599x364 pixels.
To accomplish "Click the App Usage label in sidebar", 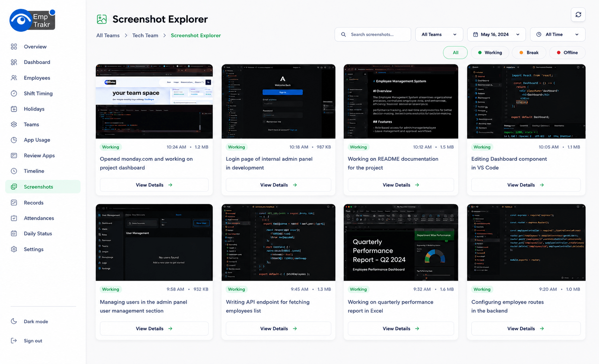I will (37, 140).
